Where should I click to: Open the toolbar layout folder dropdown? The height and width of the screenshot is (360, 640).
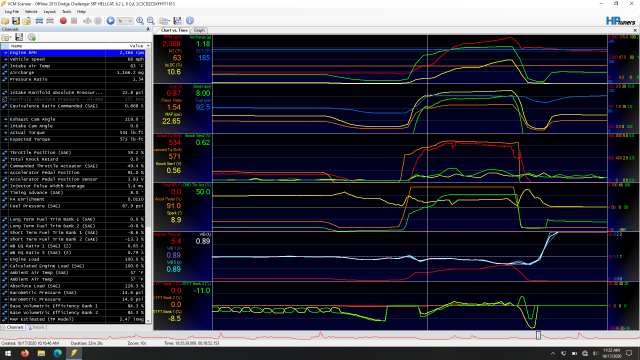164,20
